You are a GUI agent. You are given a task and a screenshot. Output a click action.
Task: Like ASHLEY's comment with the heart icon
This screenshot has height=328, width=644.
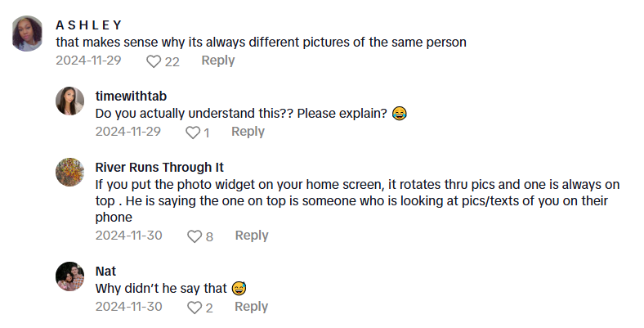(x=154, y=61)
